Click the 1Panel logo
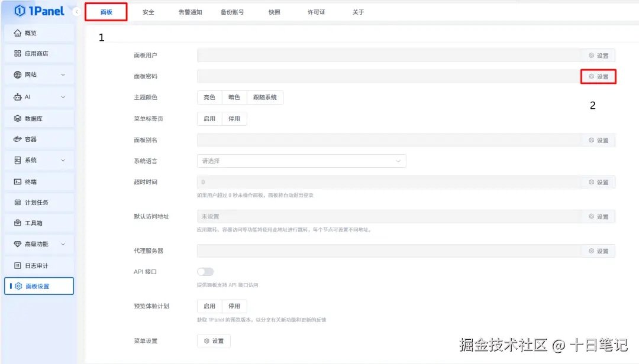Viewport: 639px width, 364px height. tap(39, 11)
